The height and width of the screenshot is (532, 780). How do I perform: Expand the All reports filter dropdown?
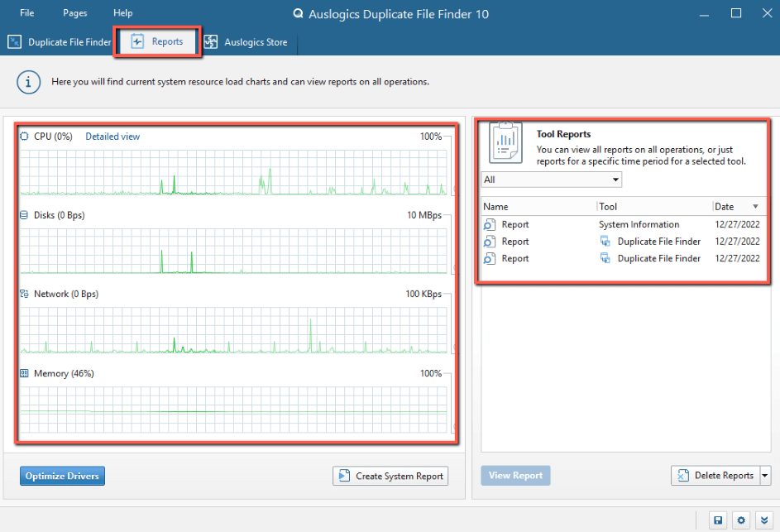pyautogui.click(x=552, y=180)
